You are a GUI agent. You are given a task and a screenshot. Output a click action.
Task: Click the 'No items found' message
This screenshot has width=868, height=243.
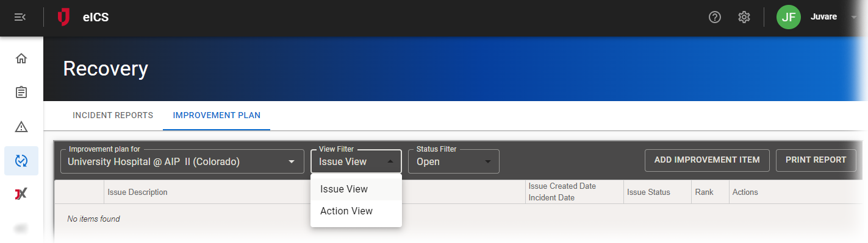click(x=93, y=219)
